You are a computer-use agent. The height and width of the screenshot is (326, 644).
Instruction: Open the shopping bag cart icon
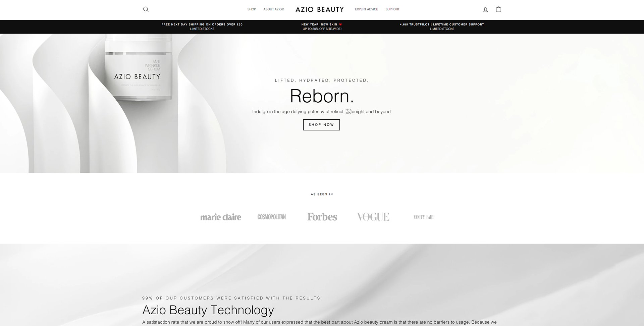tap(498, 9)
